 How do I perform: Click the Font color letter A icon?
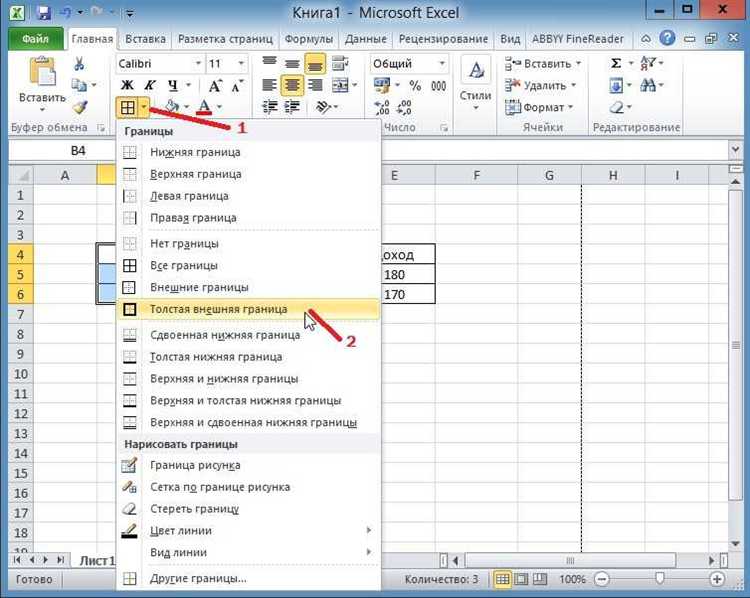[204, 106]
